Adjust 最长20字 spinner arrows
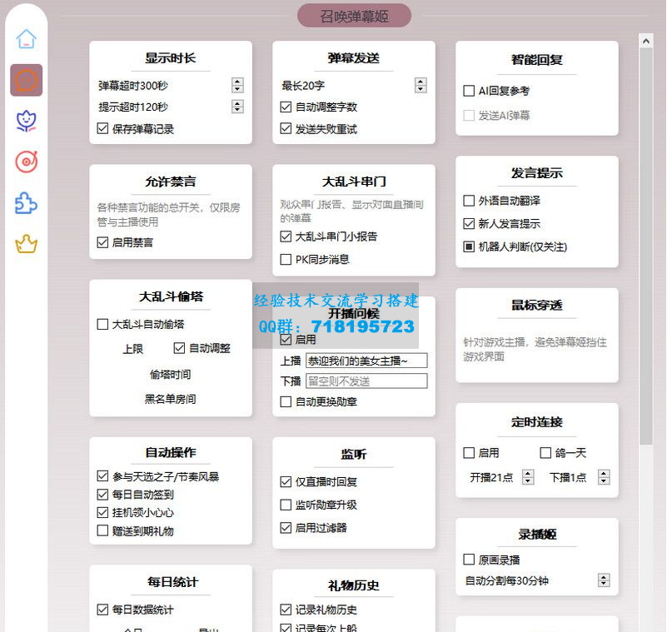The height and width of the screenshot is (632, 672). pyautogui.click(x=421, y=85)
